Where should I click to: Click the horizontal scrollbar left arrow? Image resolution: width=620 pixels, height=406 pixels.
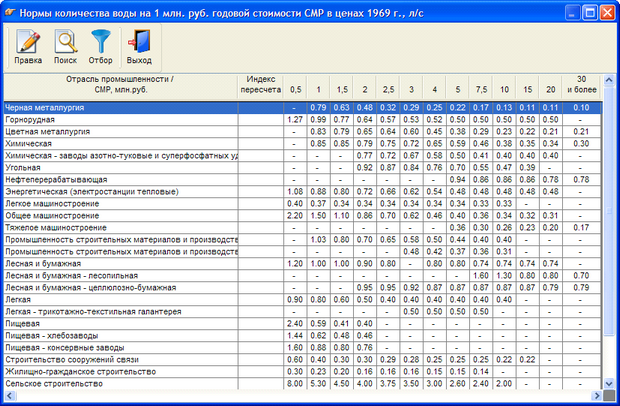coord(9,395)
